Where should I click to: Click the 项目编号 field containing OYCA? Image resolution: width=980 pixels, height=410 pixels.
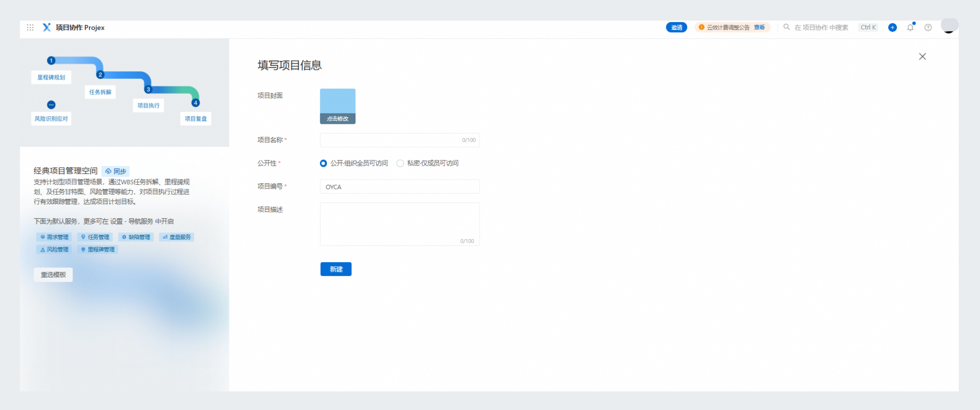[399, 186]
